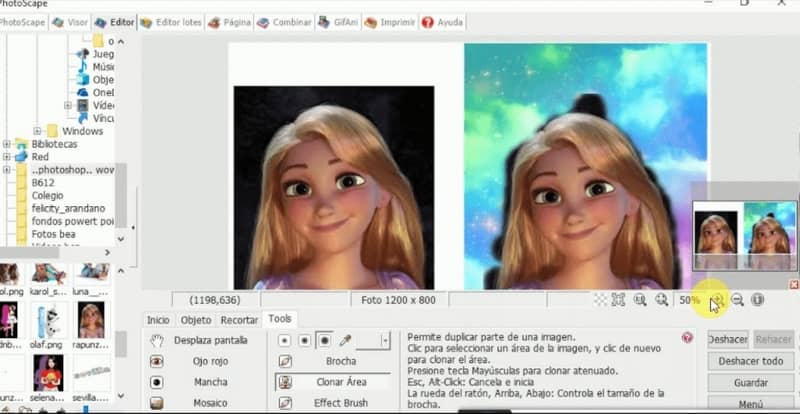
Task: Close the navigator preview with red X
Action: point(794,284)
